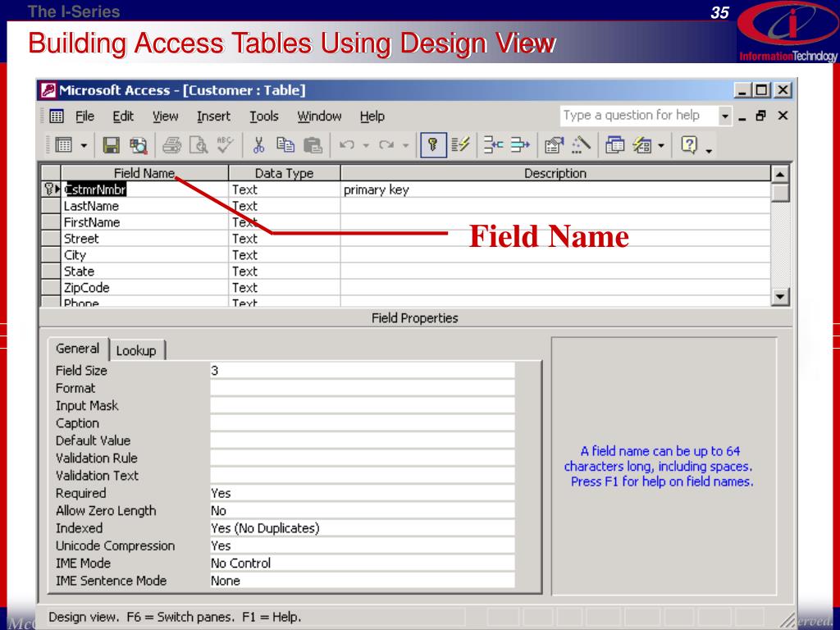Click the Undo arrow icon

point(347,144)
